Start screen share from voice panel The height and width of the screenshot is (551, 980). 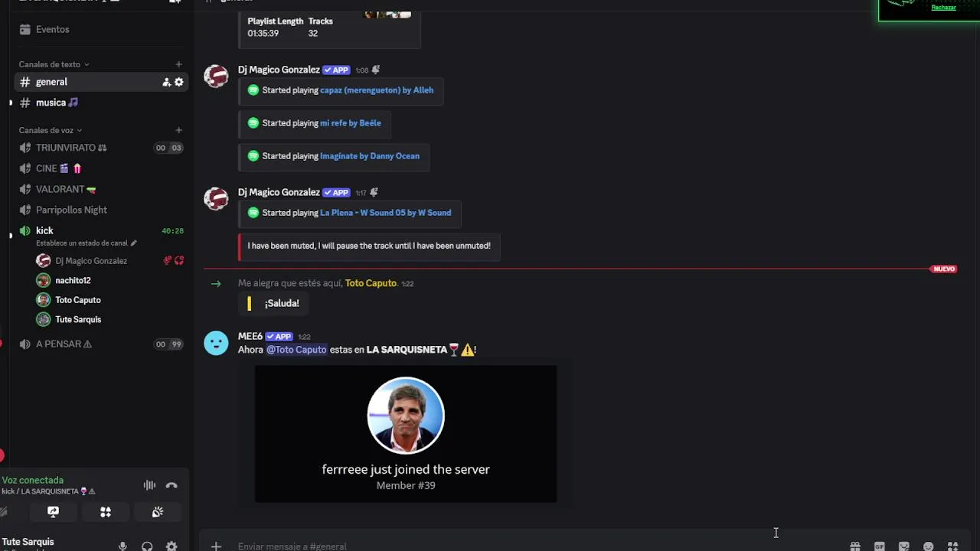coord(53,512)
